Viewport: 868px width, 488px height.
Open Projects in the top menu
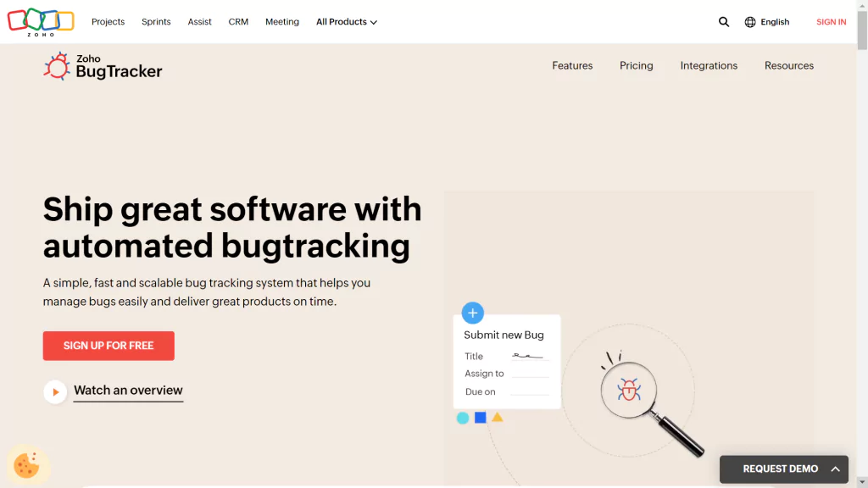[x=108, y=22]
